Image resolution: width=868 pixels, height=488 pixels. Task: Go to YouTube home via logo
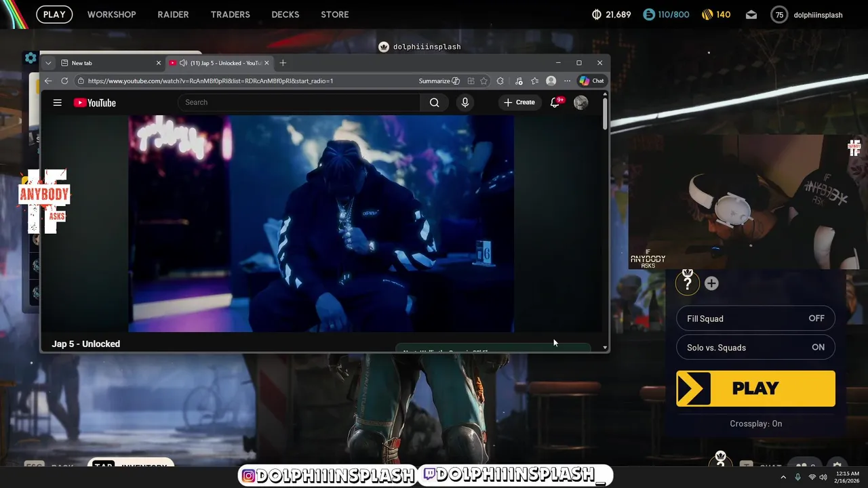pos(95,103)
